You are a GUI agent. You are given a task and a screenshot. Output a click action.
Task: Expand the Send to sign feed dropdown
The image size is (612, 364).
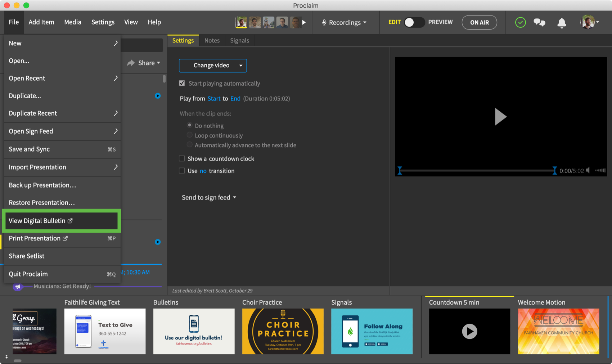pos(209,197)
